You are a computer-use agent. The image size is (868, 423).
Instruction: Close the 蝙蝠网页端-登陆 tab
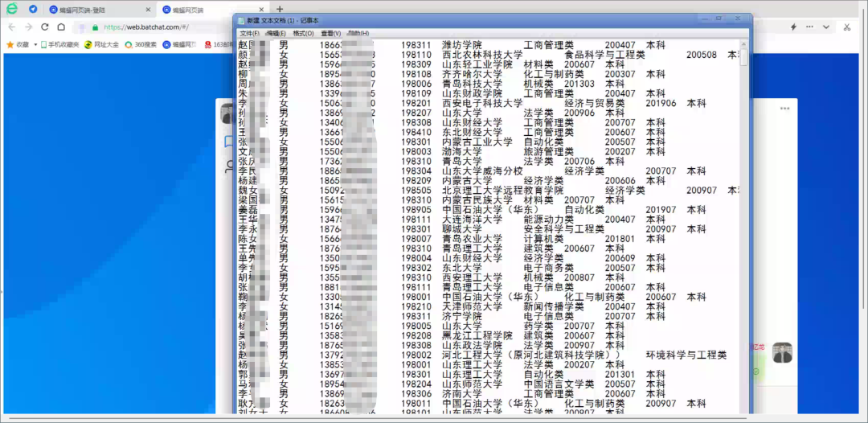148,10
